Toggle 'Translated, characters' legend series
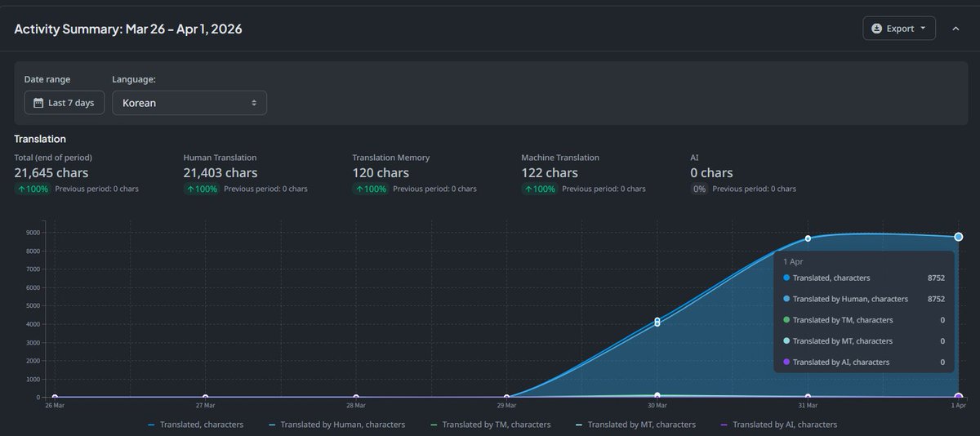Screen dimensions: 980x436 (x=196, y=425)
